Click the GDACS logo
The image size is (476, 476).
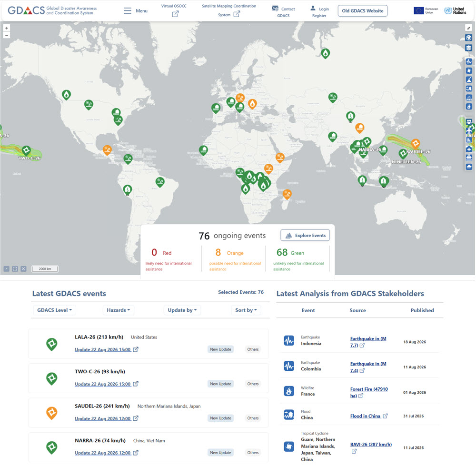[52, 10]
